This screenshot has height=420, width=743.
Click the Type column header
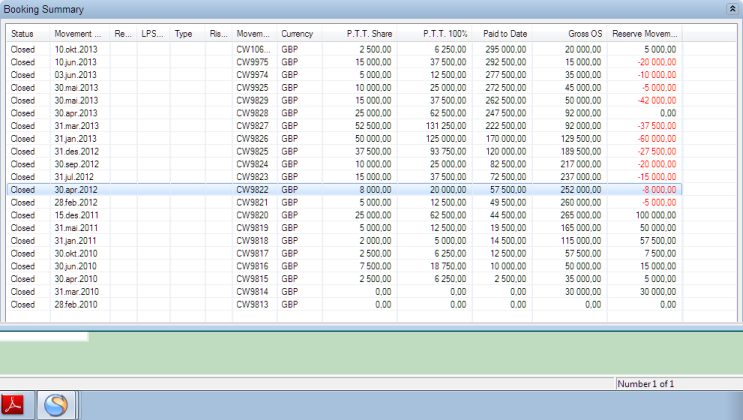(x=183, y=33)
